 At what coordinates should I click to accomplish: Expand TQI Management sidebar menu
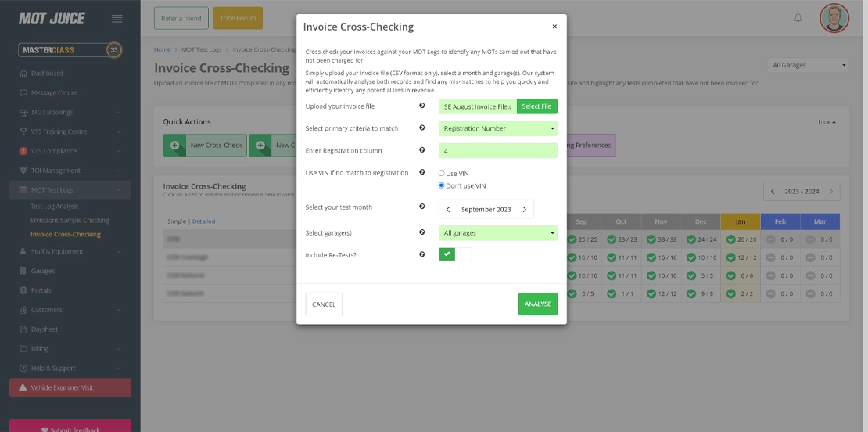tap(70, 170)
